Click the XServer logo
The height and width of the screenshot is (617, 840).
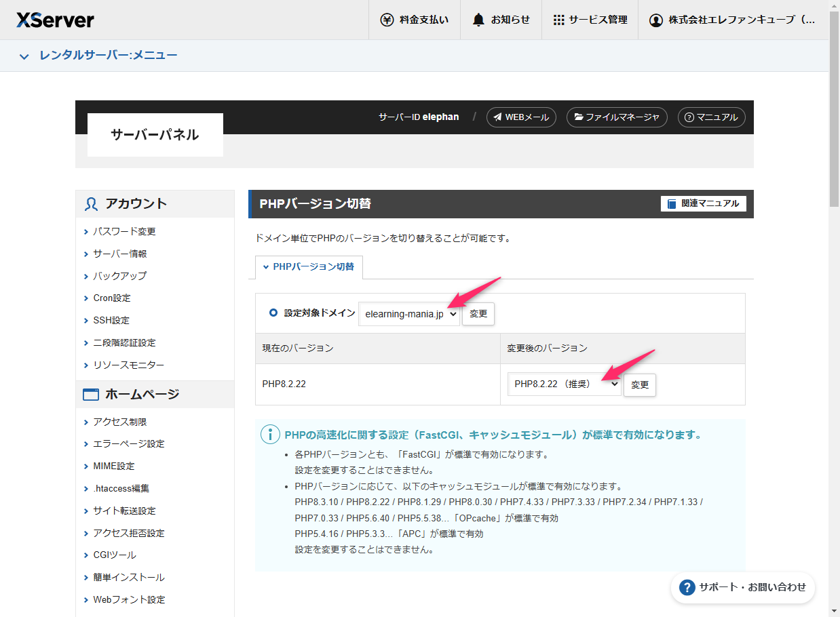55,20
